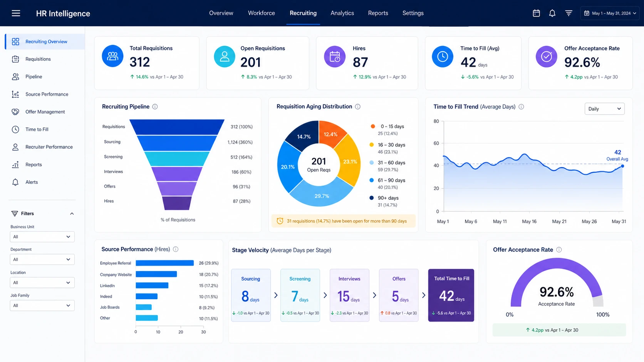
Task: Click the Employee Referral bar
Action: tap(164, 263)
